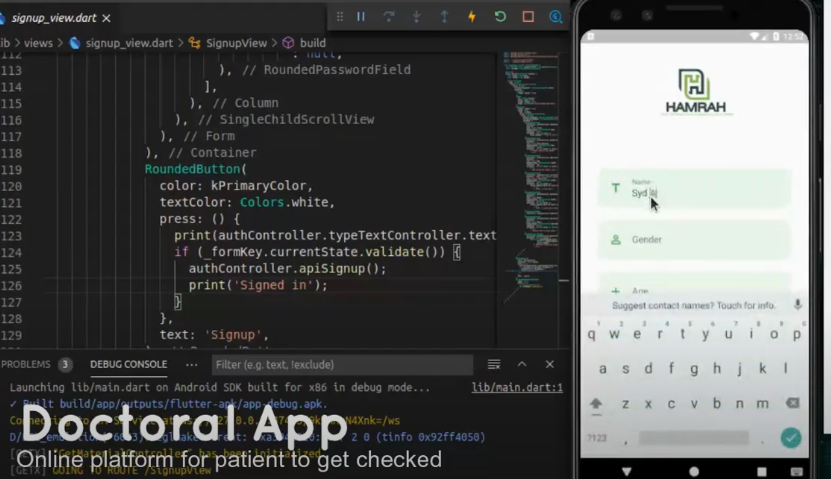Tap the Android recents square button

click(x=762, y=471)
